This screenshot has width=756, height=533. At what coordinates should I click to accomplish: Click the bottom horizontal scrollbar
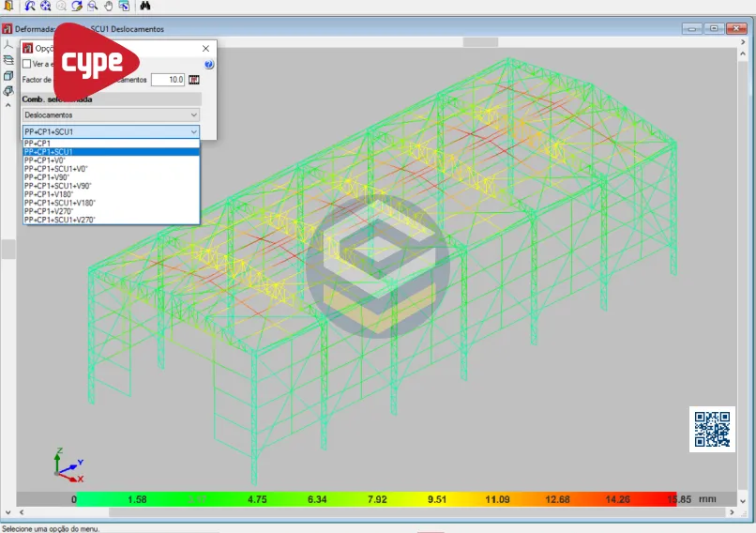click(375, 512)
